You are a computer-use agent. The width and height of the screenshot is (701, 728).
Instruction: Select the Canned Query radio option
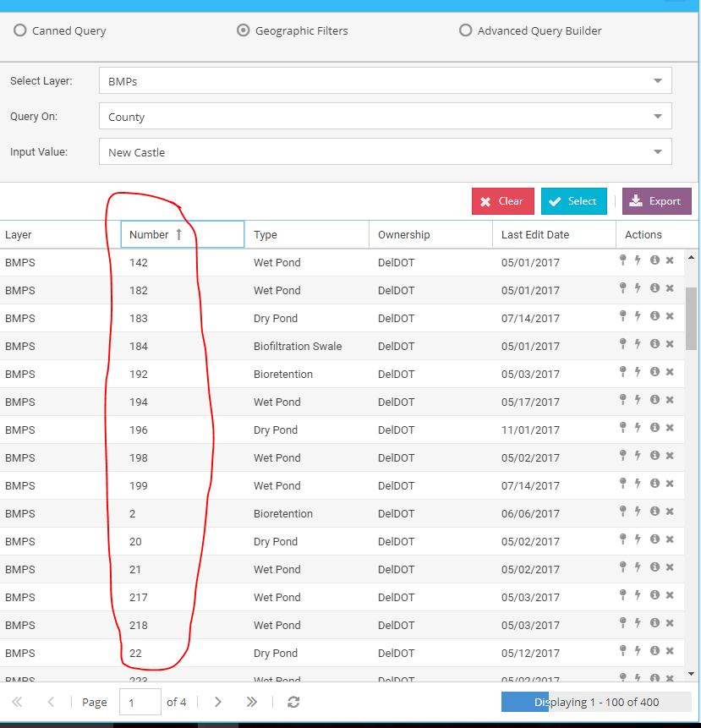tap(19, 30)
